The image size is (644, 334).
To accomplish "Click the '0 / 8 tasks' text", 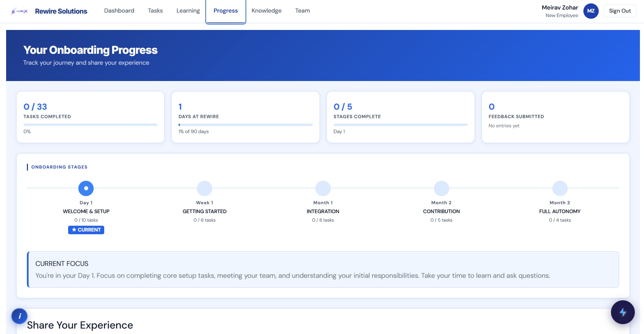I will pyautogui.click(x=323, y=220).
